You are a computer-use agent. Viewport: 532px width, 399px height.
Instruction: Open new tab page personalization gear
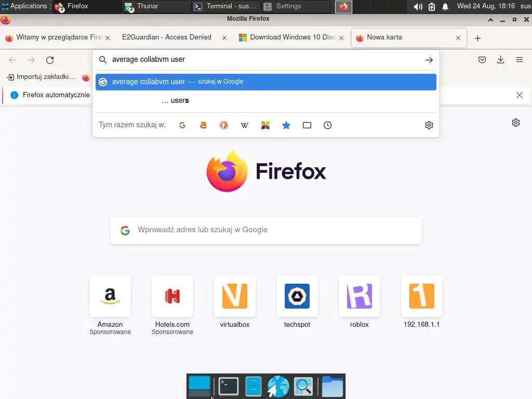click(516, 123)
